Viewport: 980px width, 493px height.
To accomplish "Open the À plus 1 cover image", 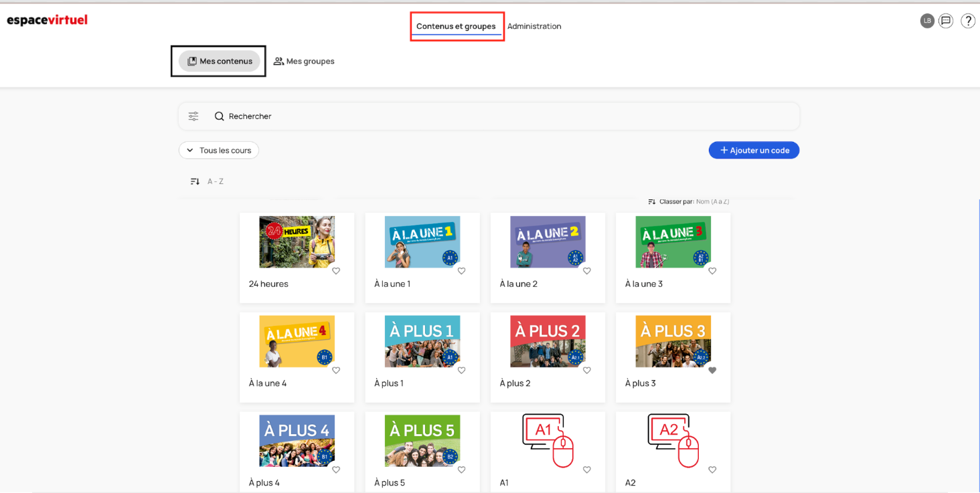I will [422, 341].
